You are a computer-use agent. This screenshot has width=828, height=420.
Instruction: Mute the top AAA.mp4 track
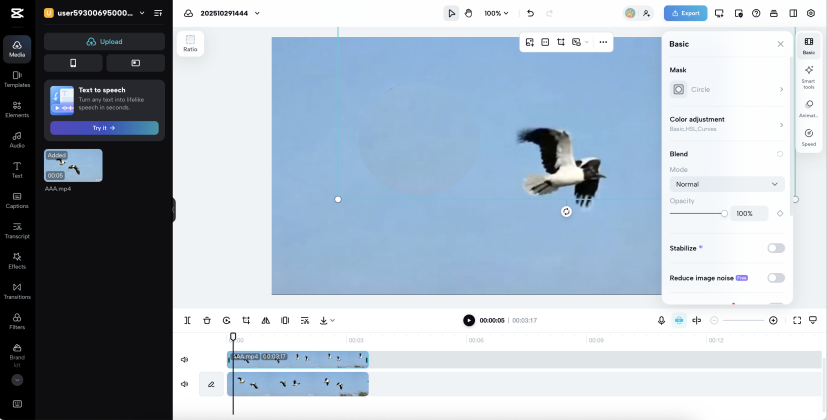point(184,360)
